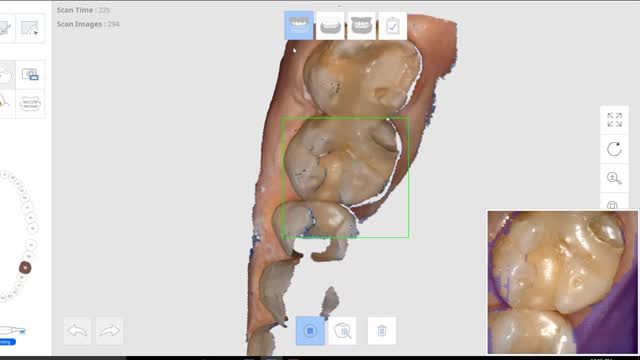
Task: Delete scan data with the trash icon
Action: click(x=382, y=331)
